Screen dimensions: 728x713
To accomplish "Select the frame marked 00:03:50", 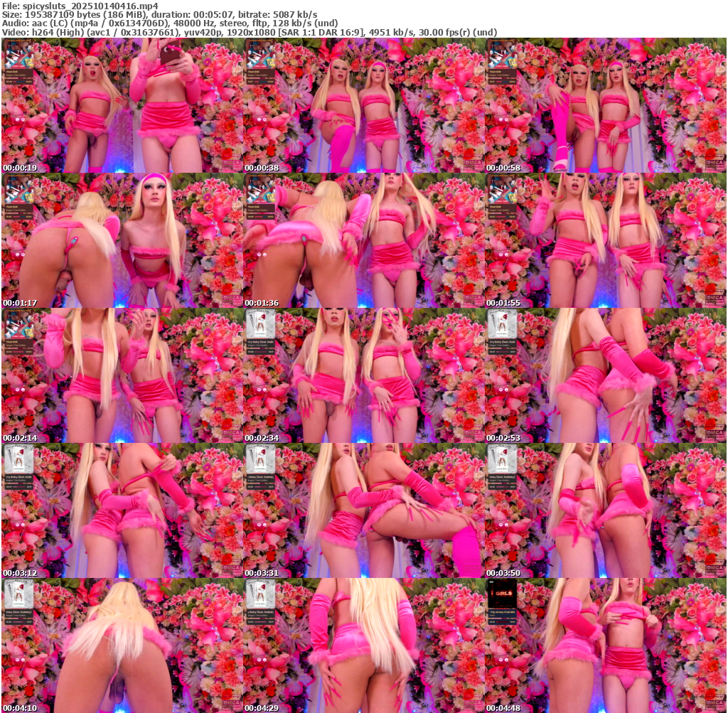I will 605,510.
